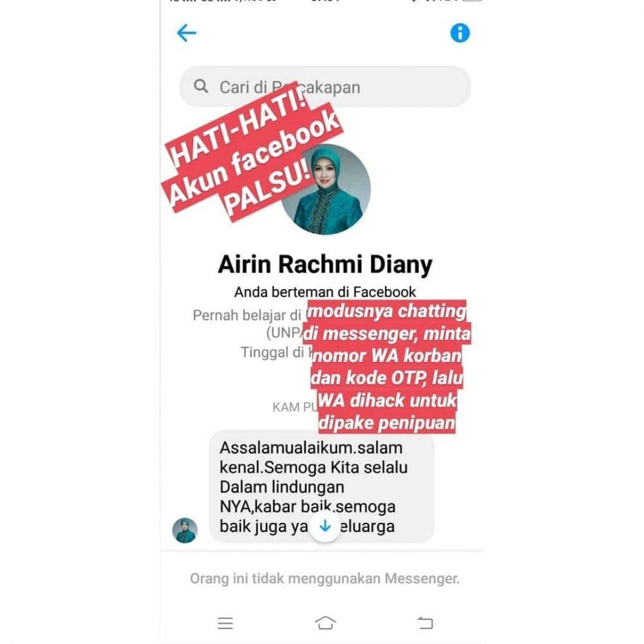Tap the Android home button
This screenshot has height=644, width=644.
[325, 623]
